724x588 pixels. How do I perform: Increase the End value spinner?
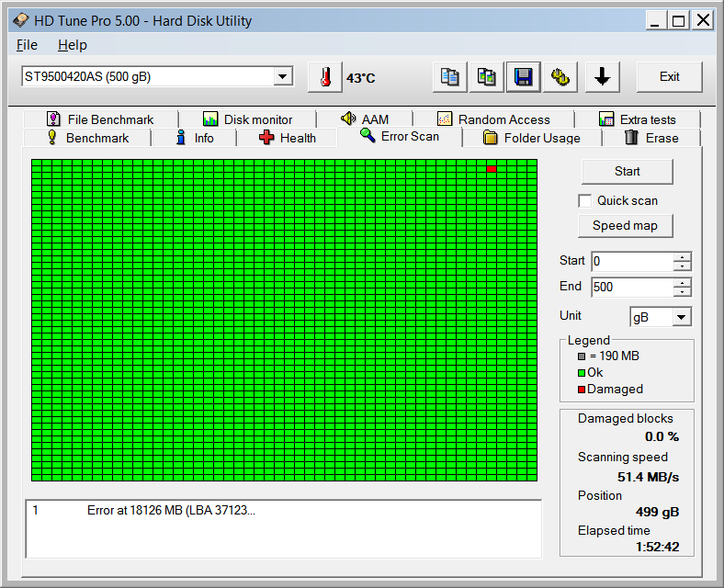point(682,282)
